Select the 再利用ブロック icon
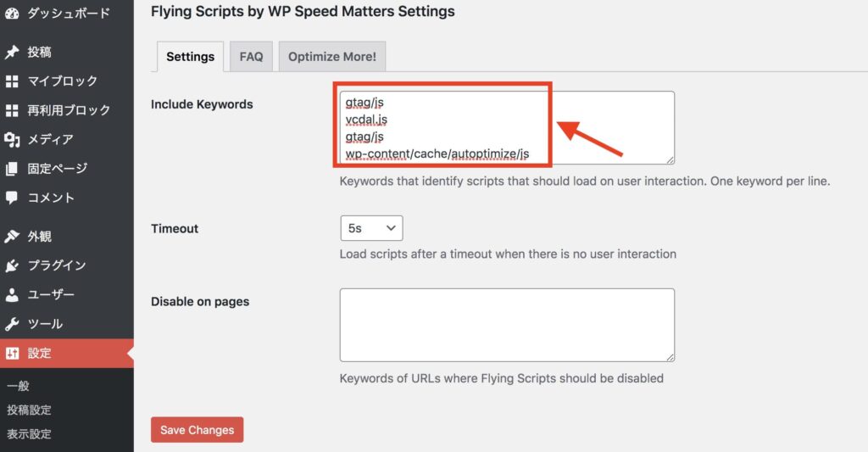This screenshot has height=452, width=868. tap(12, 110)
